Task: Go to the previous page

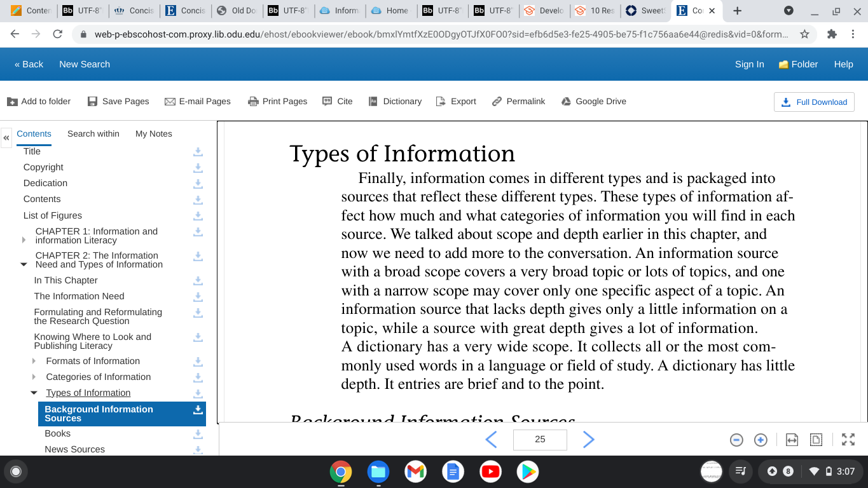Action: pyautogui.click(x=491, y=439)
